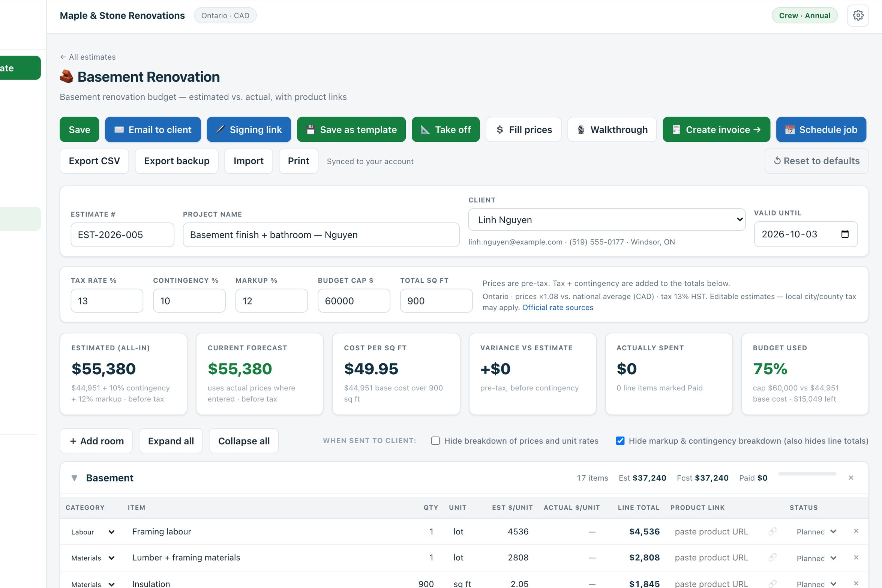Enable Hide breakdown of prices checkbox
The width and height of the screenshot is (882, 588).
(x=435, y=441)
